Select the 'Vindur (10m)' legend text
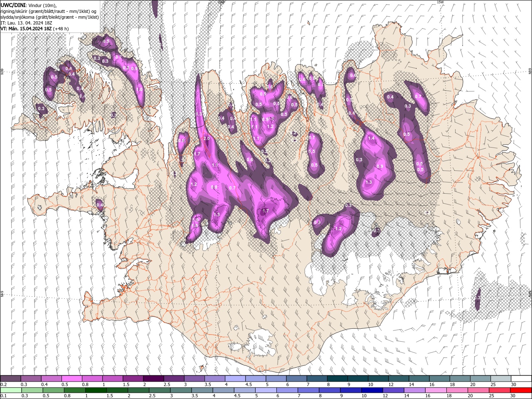Screen dimensions: 532x399 pyautogui.click(x=42, y=5)
